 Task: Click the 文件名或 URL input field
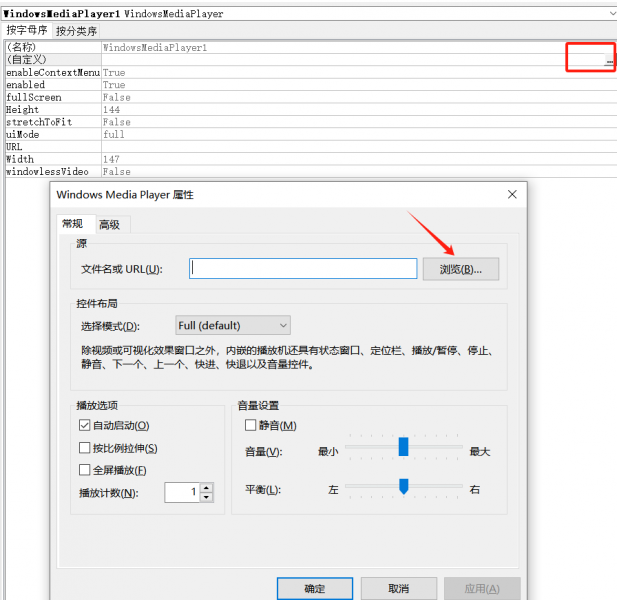(303, 269)
